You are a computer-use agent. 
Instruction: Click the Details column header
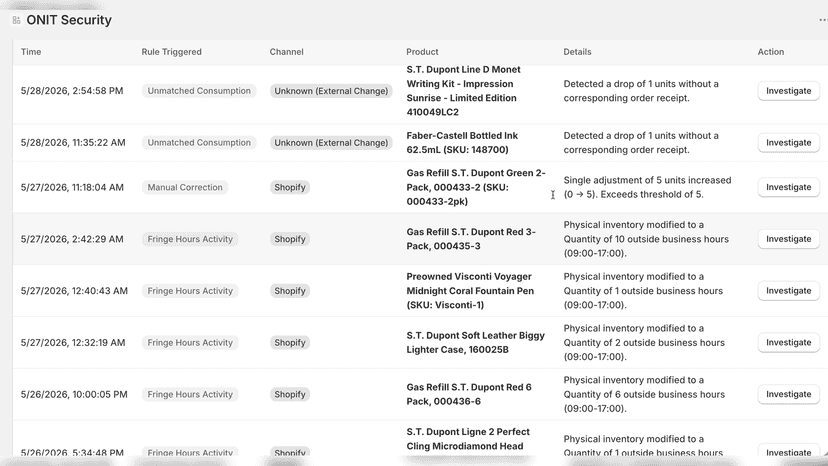point(577,52)
